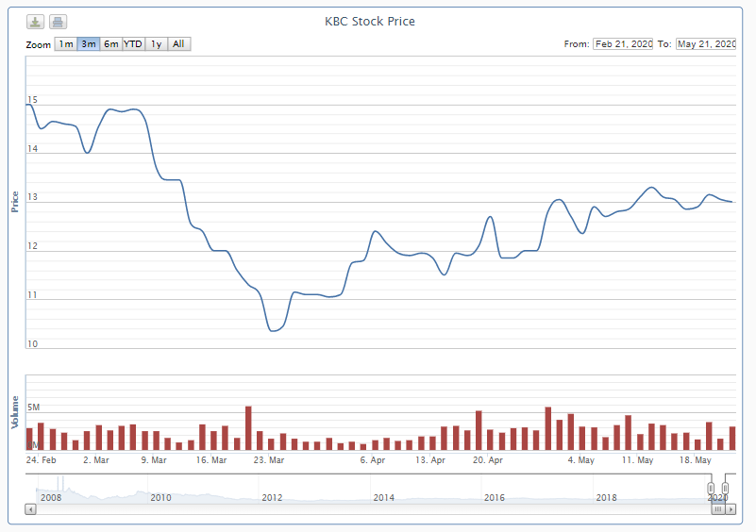Viewport: 756px width, 532px height.
Task: Click the 11. May axis label
Action: click(637, 460)
